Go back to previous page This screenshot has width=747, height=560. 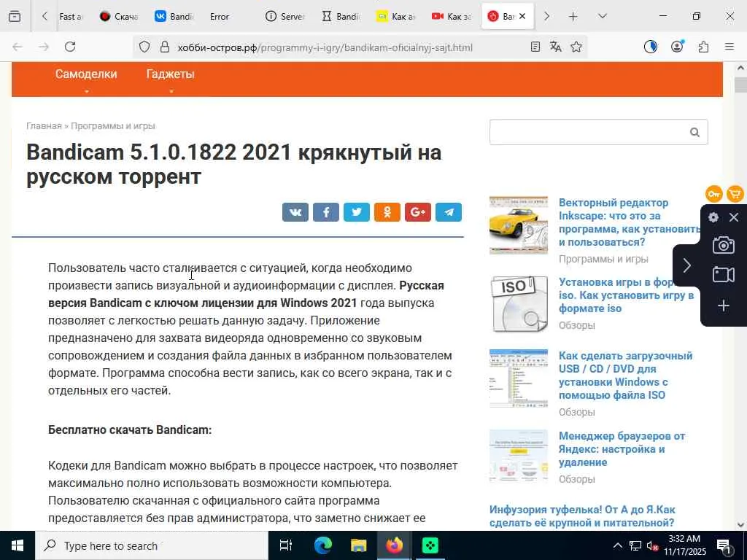[18, 47]
